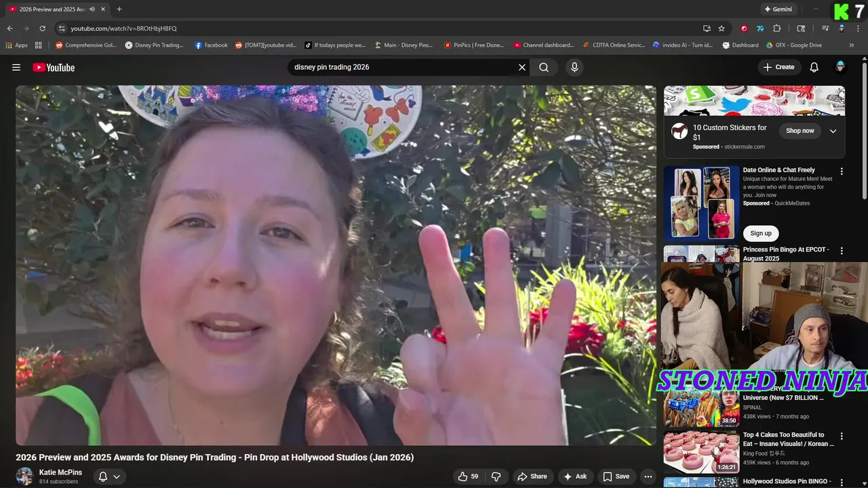Open options for Top 4 Cakes video

point(842,436)
